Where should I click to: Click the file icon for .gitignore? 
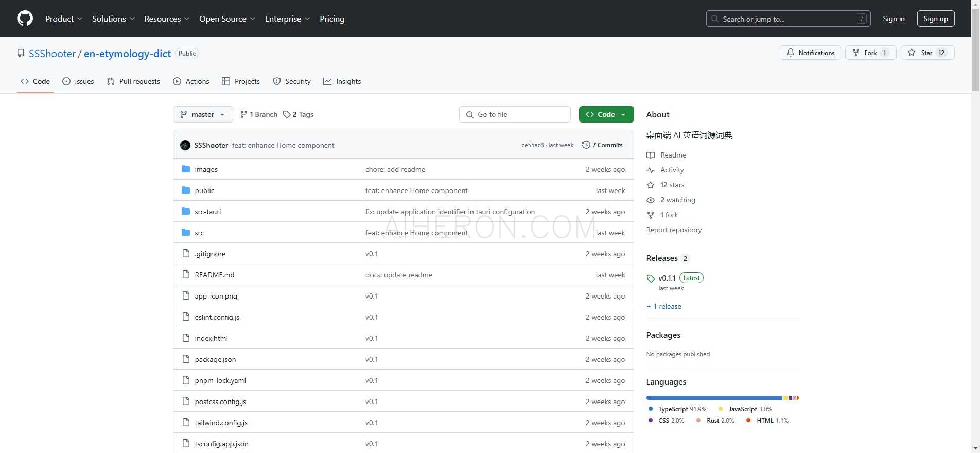point(186,254)
